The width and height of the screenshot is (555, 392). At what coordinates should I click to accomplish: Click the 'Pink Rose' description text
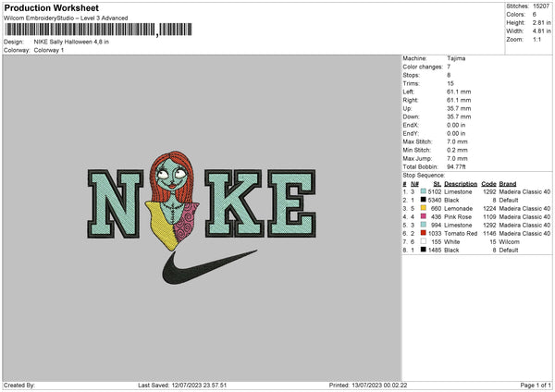tap(458, 217)
